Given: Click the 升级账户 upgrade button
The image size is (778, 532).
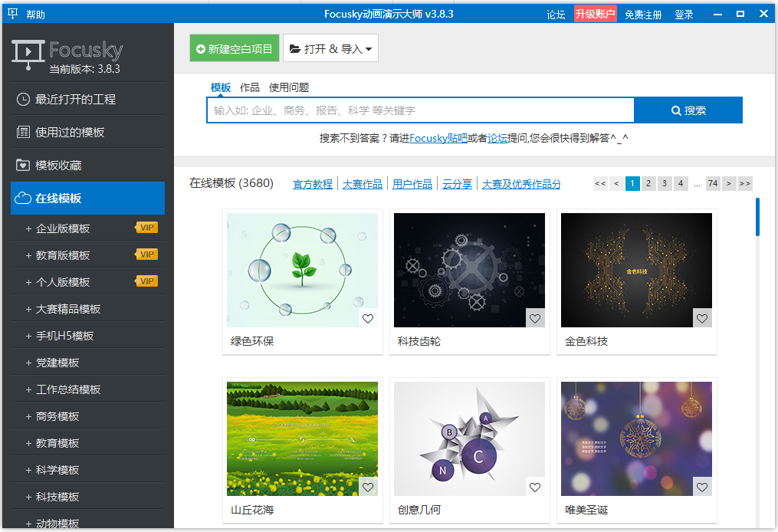Looking at the screenshot, I should [x=595, y=14].
